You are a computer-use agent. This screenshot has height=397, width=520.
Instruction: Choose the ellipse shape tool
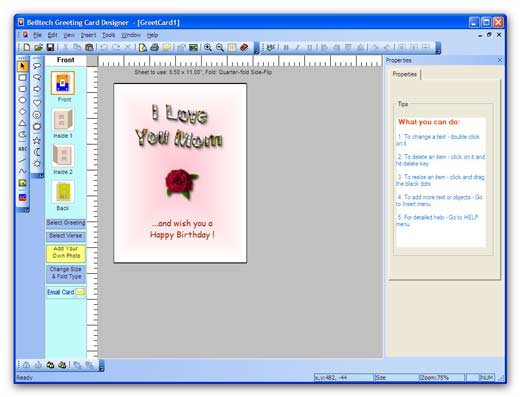22,100
